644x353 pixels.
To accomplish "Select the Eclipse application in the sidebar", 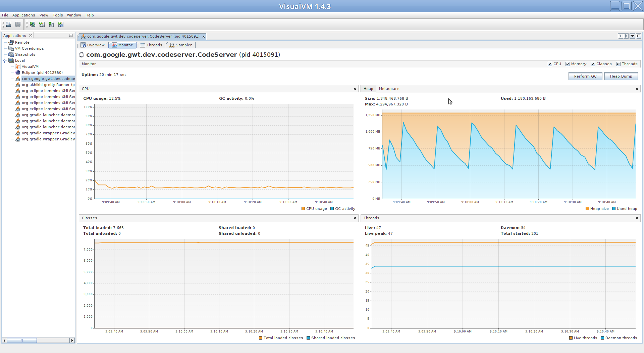I will click(x=41, y=73).
